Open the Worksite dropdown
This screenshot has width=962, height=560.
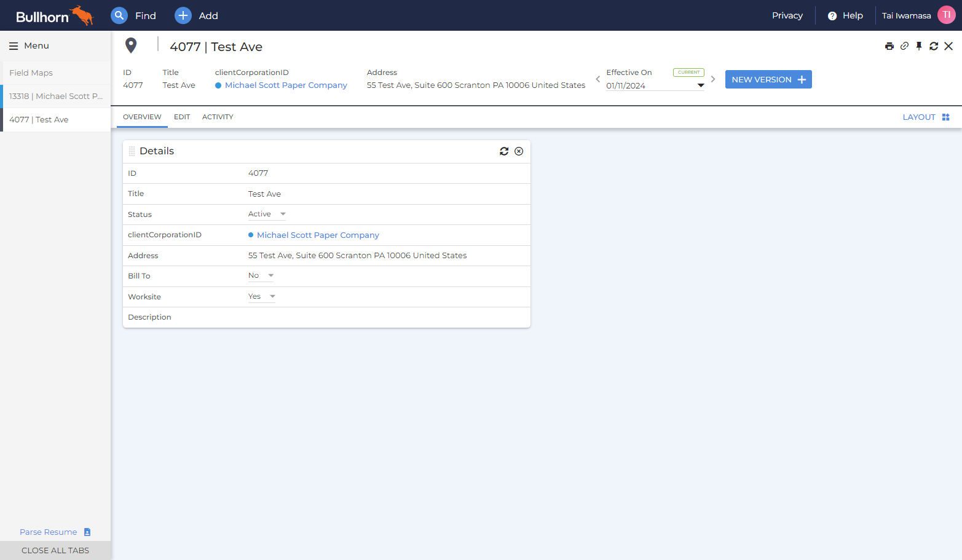pos(262,297)
